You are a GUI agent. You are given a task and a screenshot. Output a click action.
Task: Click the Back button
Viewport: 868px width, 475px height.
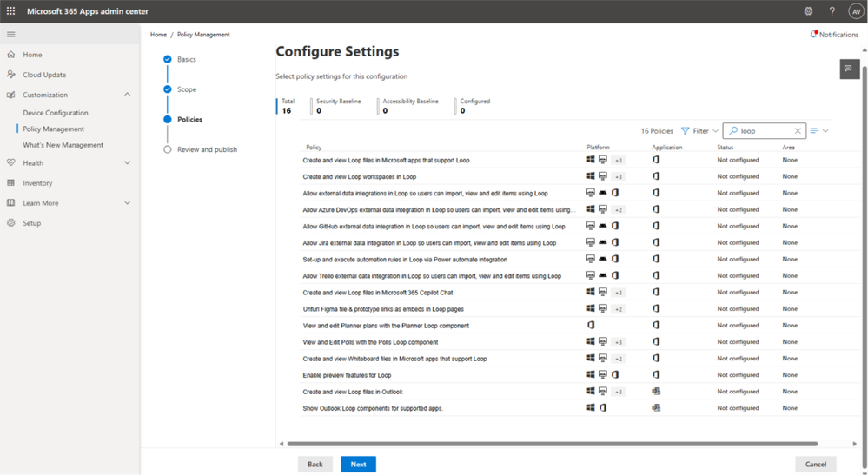pos(315,464)
